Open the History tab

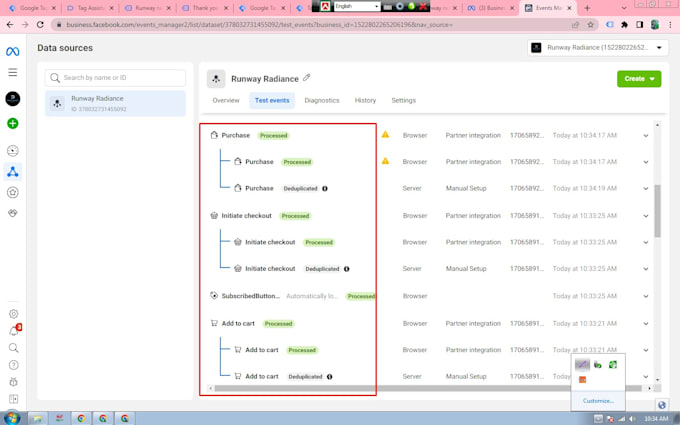(365, 100)
